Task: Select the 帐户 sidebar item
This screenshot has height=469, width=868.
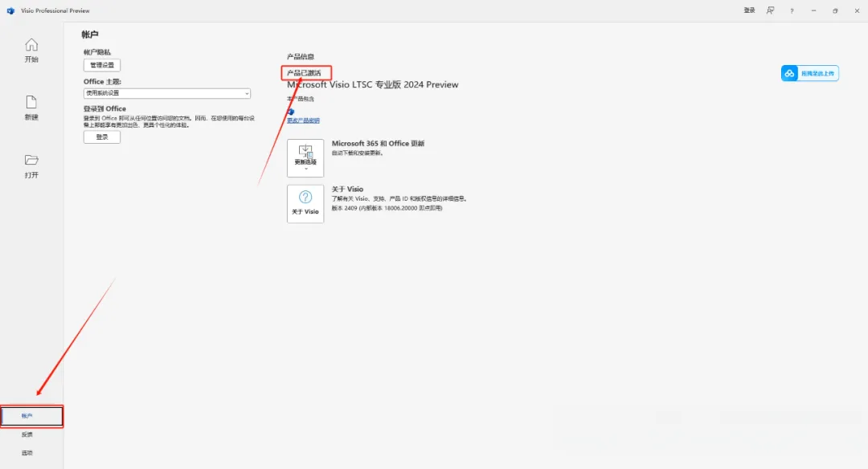Action: point(31,416)
